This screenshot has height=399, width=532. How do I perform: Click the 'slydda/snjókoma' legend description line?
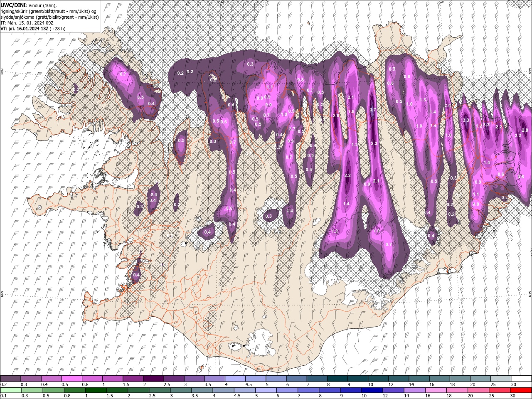(49, 17)
